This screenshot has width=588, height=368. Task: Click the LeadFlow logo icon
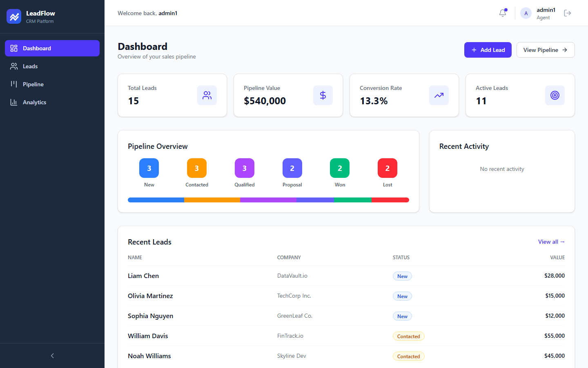(14, 16)
